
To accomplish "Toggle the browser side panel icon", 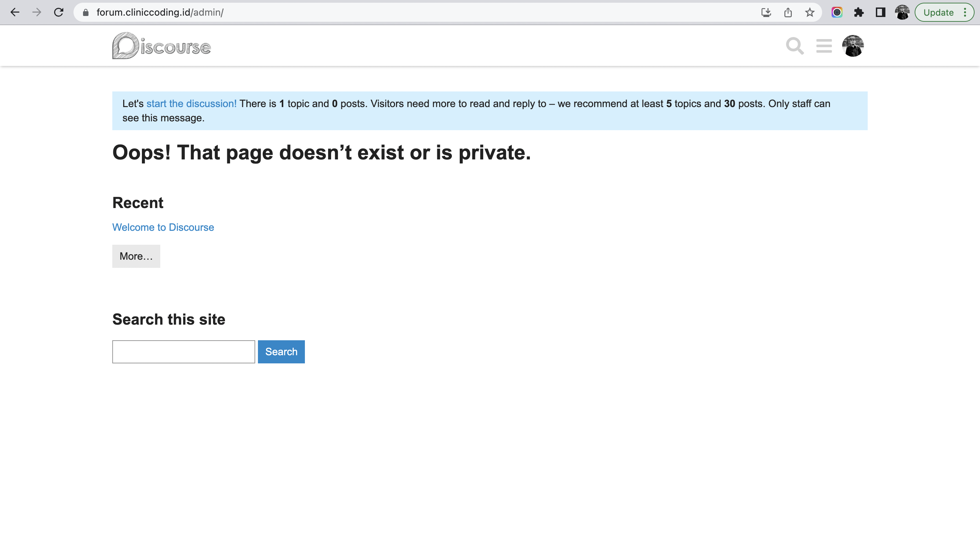I will point(880,13).
